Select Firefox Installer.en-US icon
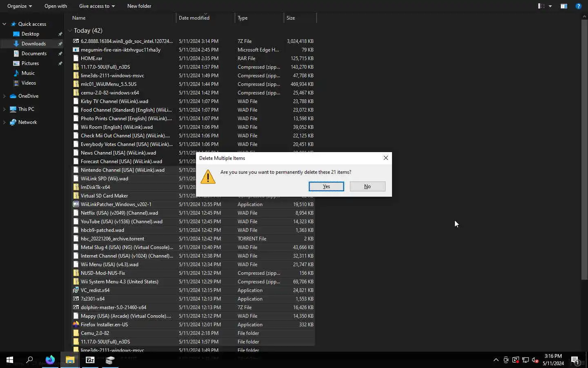588x368 pixels. (76, 325)
